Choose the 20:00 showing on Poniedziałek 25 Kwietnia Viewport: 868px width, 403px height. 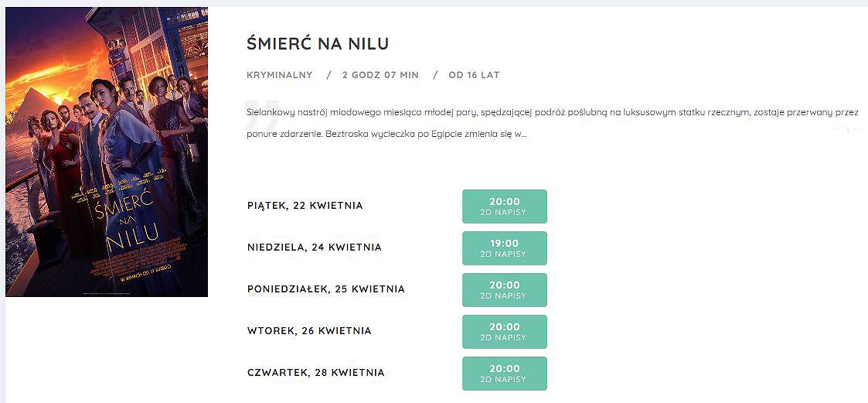coord(504,290)
